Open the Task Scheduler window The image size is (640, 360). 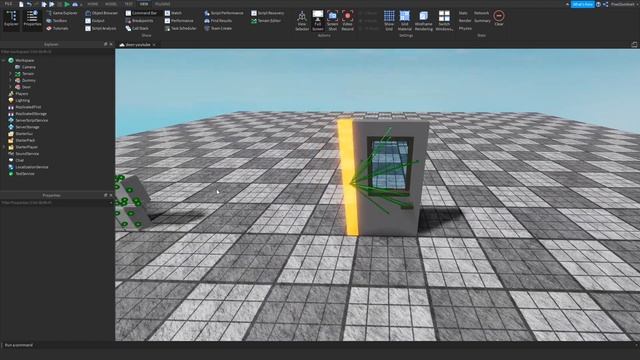pyautogui.click(x=180, y=29)
